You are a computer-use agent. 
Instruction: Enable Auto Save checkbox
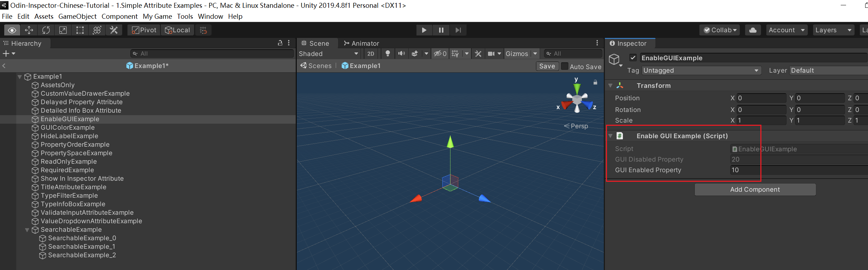565,66
